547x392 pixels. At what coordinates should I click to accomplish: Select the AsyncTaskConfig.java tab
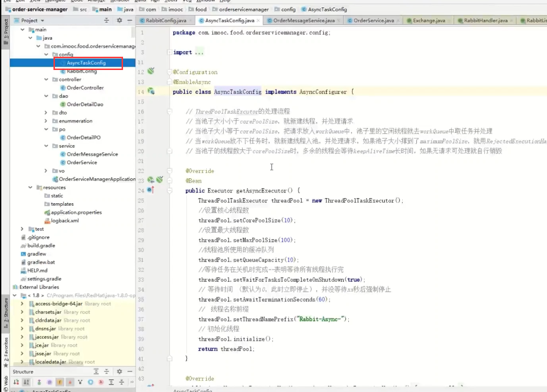pos(229,21)
